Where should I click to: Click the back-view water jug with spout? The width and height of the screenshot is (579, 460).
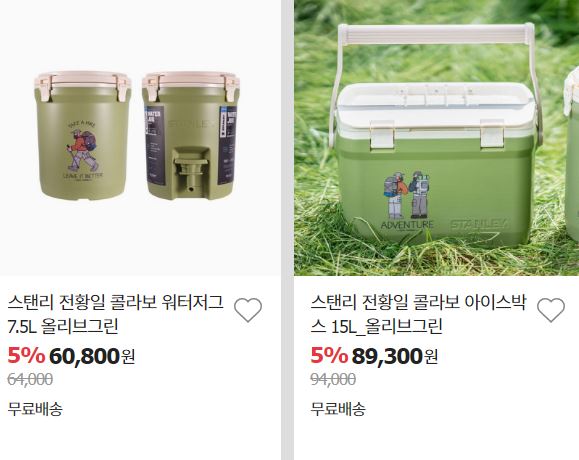(x=191, y=136)
